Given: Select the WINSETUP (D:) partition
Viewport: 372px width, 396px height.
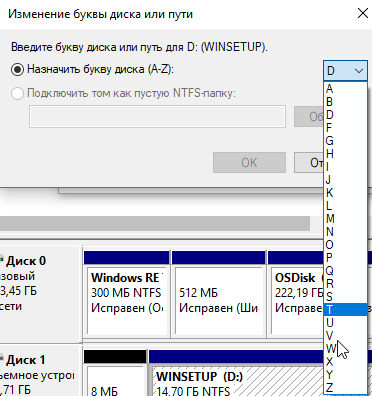Looking at the screenshot, I should coord(237,373).
